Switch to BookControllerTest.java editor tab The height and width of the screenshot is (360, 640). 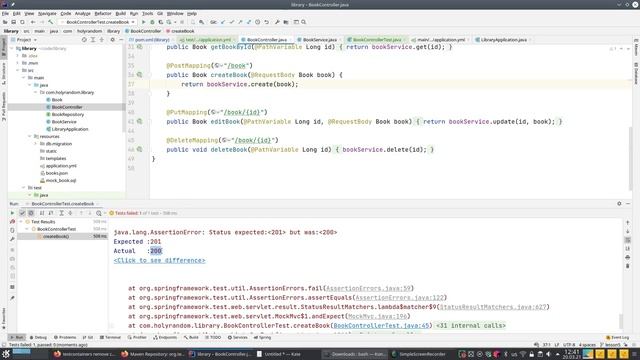click(x=377, y=40)
